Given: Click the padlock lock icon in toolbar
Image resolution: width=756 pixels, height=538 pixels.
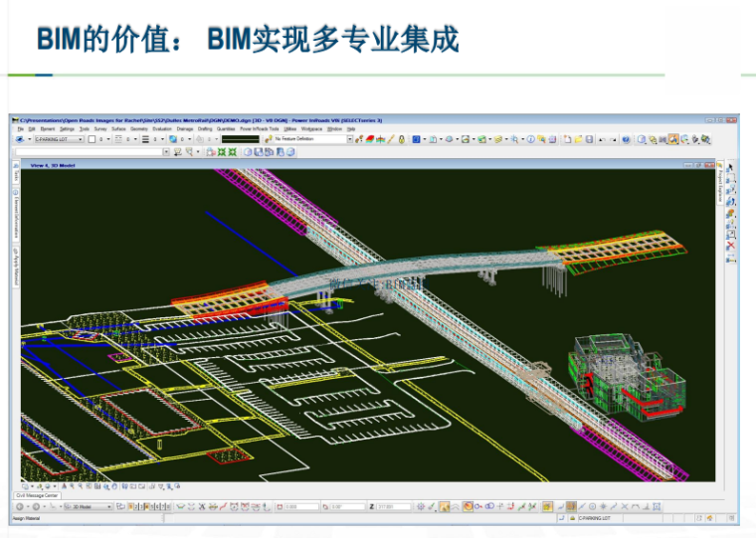Looking at the screenshot, I should [401, 140].
